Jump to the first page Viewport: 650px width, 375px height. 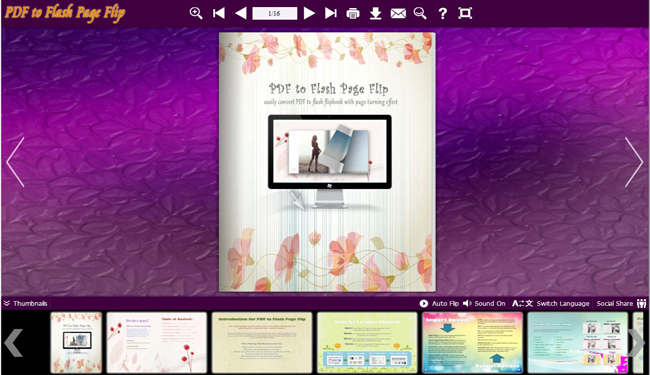(x=219, y=13)
